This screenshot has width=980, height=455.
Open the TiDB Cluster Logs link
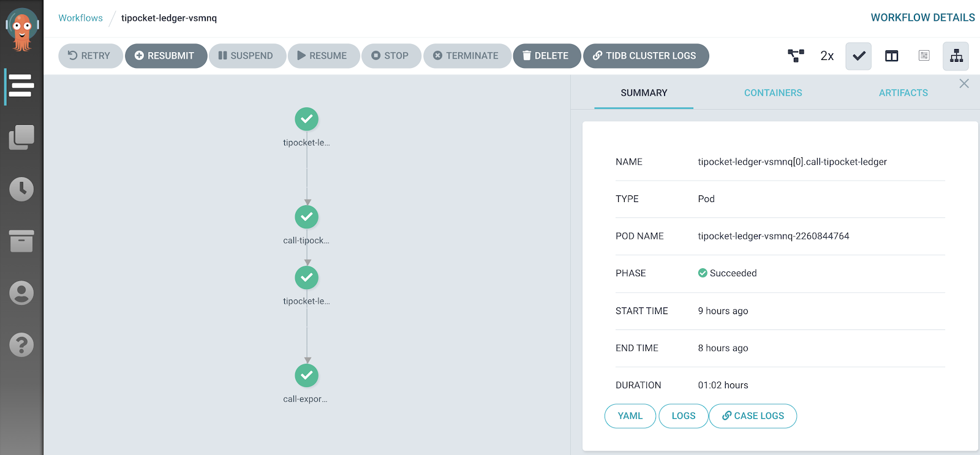click(x=646, y=56)
